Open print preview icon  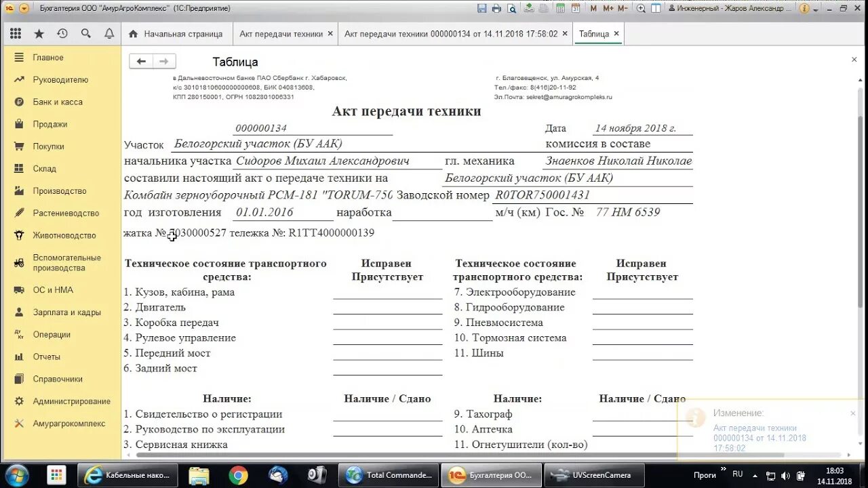click(511, 8)
